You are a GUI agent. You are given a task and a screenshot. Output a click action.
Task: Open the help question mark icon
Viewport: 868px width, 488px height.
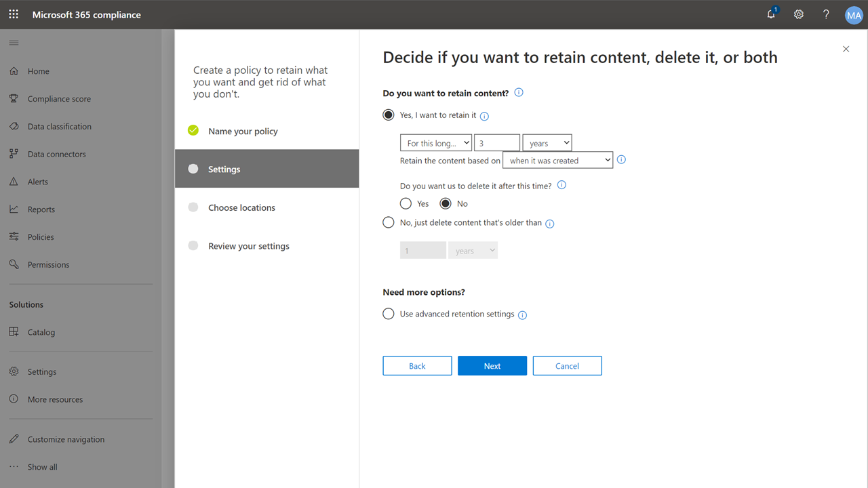(826, 14)
